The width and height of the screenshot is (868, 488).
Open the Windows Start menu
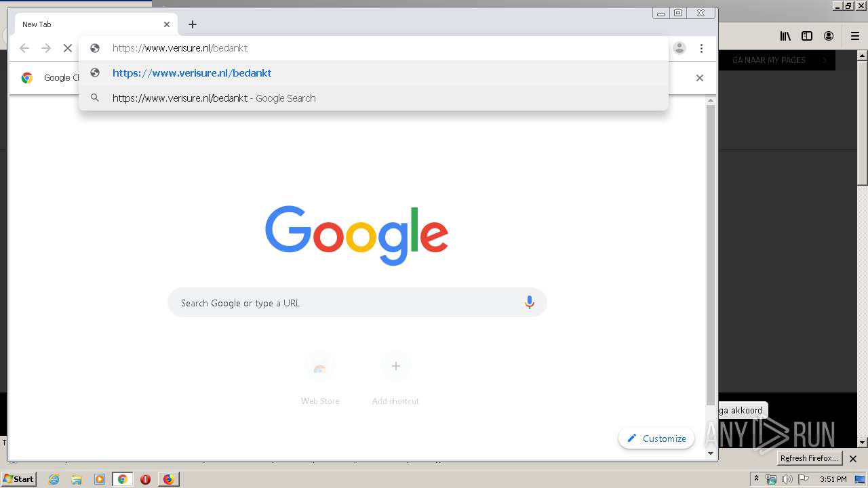pos(18,479)
